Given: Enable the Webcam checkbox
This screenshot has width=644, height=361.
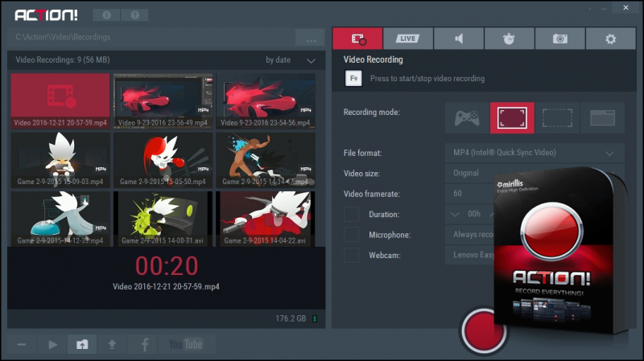Looking at the screenshot, I should (x=352, y=255).
